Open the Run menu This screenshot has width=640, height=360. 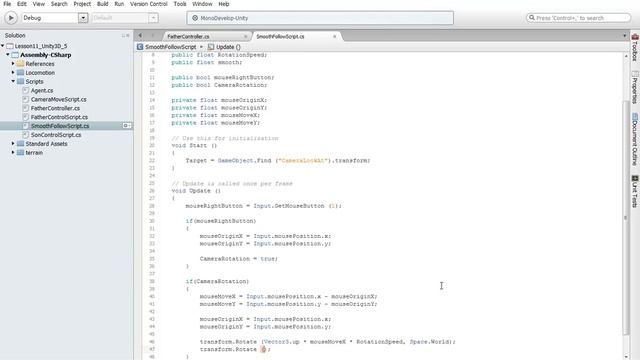(x=119, y=4)
